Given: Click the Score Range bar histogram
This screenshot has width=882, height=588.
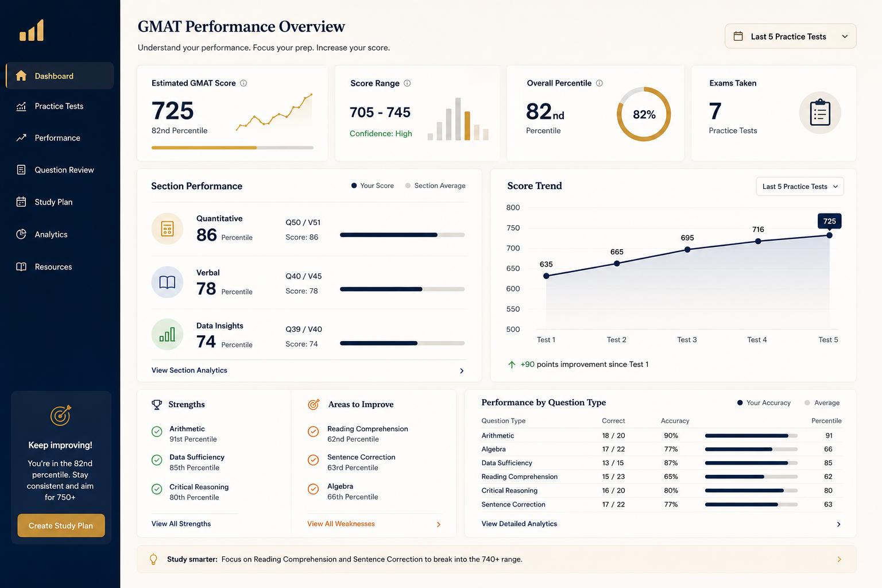Looking at the screenshot, I should click(458, 119).
